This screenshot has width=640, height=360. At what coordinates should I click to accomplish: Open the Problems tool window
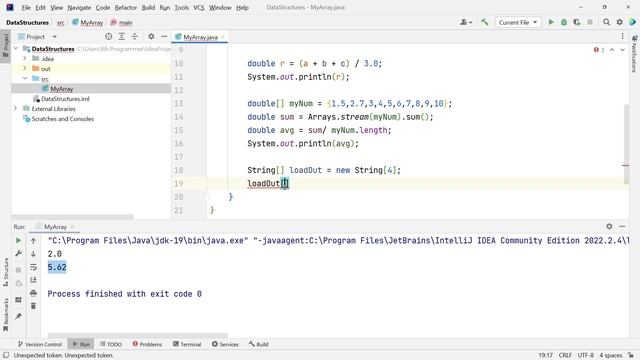point(147,344)
